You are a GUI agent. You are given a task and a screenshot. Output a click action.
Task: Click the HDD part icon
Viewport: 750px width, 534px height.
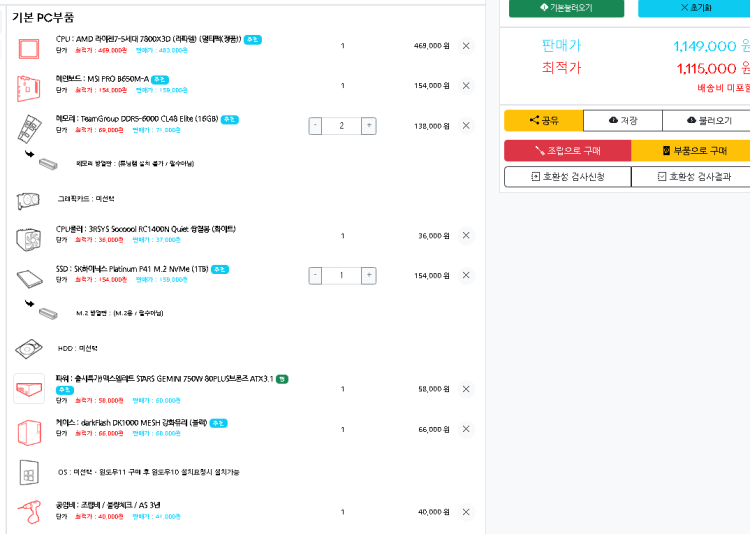tap(29, 349)
